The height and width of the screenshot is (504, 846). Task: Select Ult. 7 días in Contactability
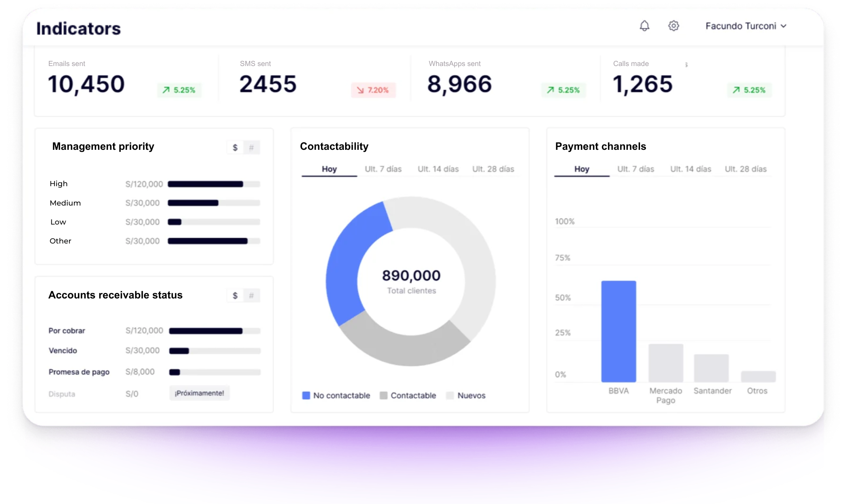pyautogui.click(x=383, y=169)
